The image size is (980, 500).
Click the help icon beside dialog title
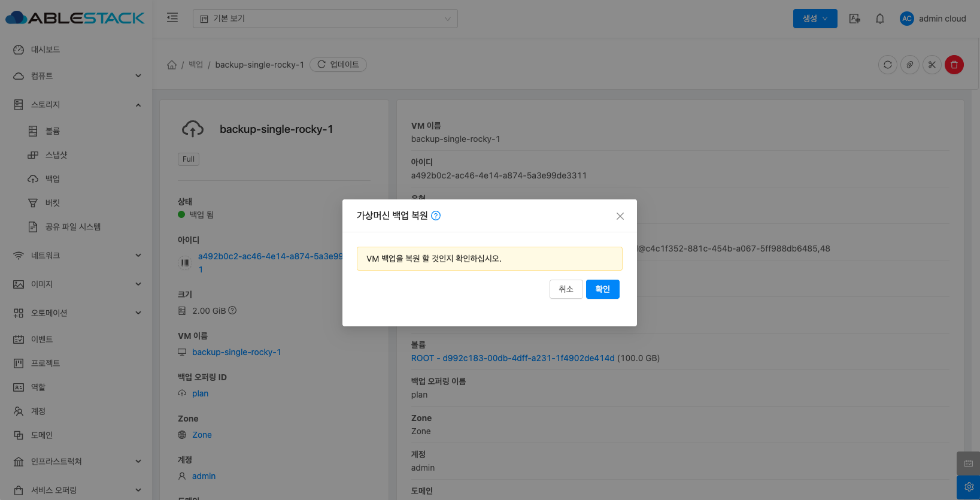tap(436, 216)
